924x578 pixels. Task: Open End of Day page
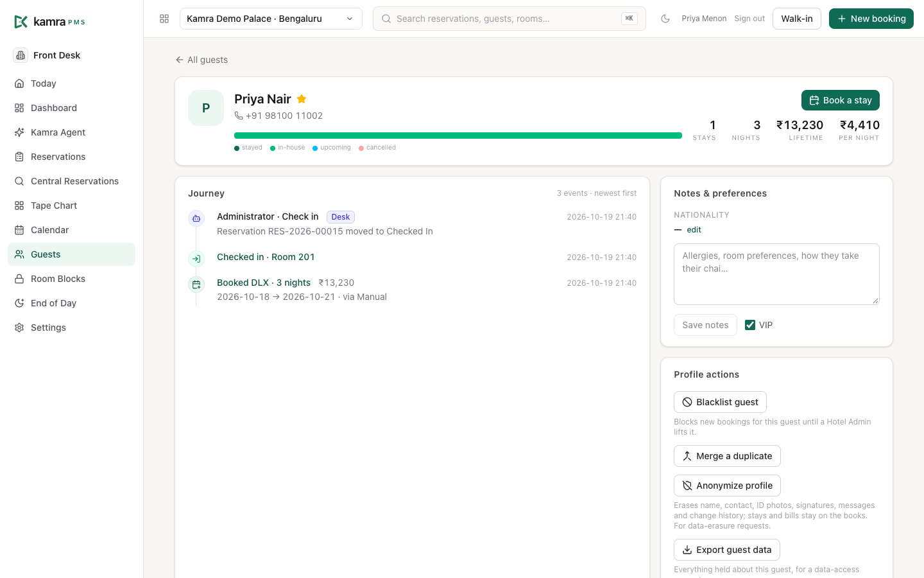71,303
